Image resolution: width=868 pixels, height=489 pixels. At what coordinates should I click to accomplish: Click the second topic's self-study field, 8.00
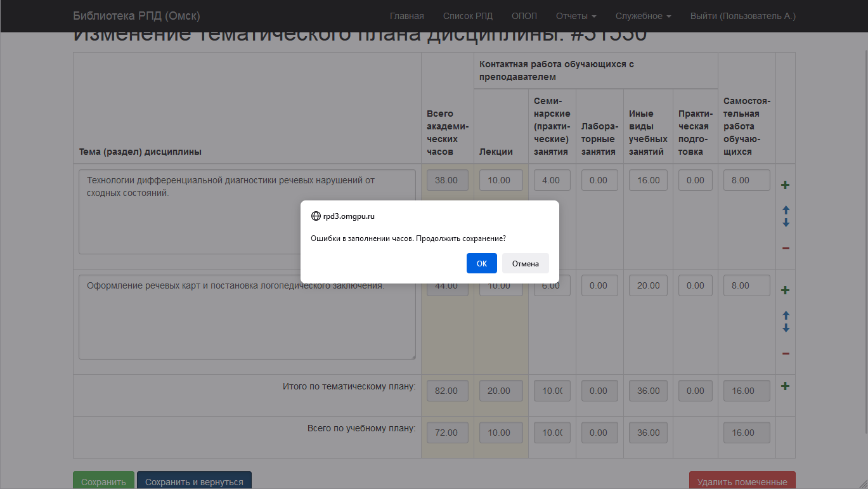click(746, 285)
